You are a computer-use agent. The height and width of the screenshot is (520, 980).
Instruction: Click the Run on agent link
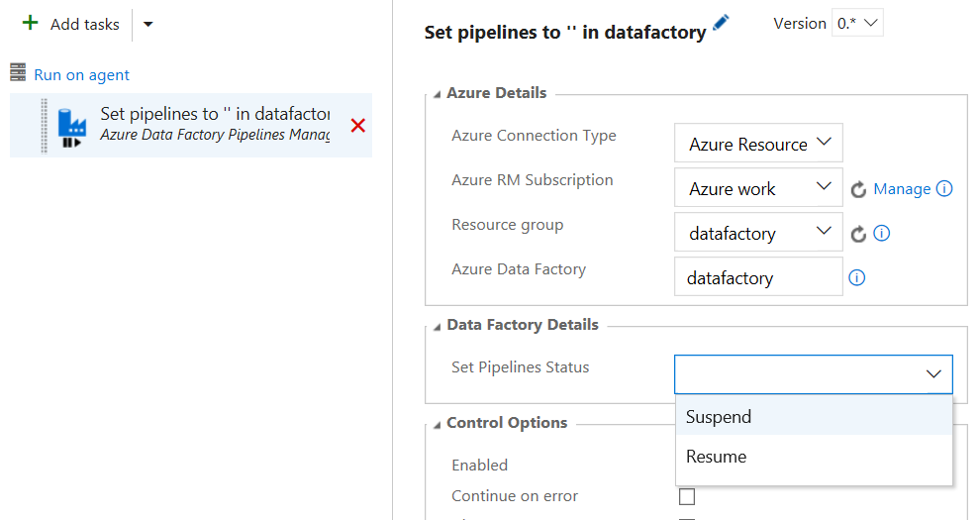pos(82,74)
